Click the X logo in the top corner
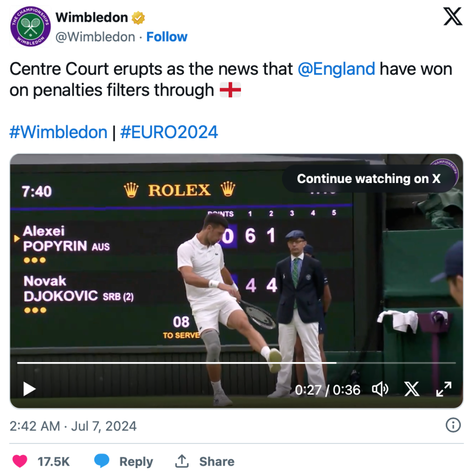474x476 pixels. click(452, 17)
